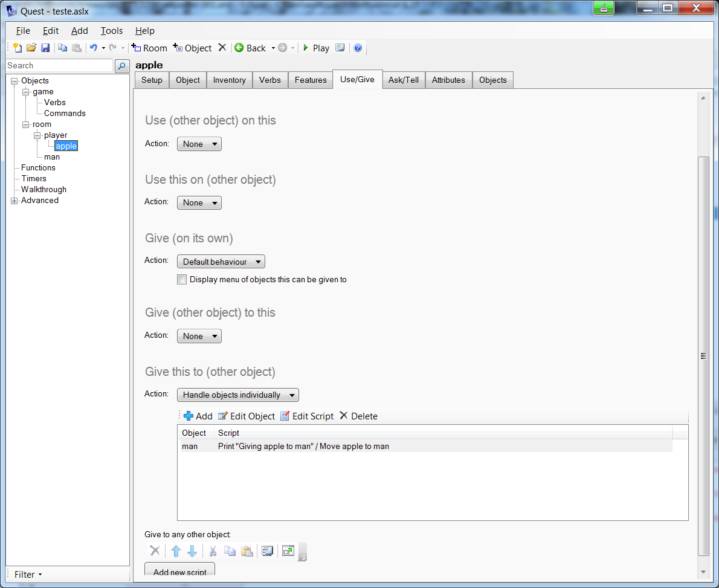Open the Give on its own Default behaviour dropdown
Viewport: 719px width, 588px height.
pos(221,262)
